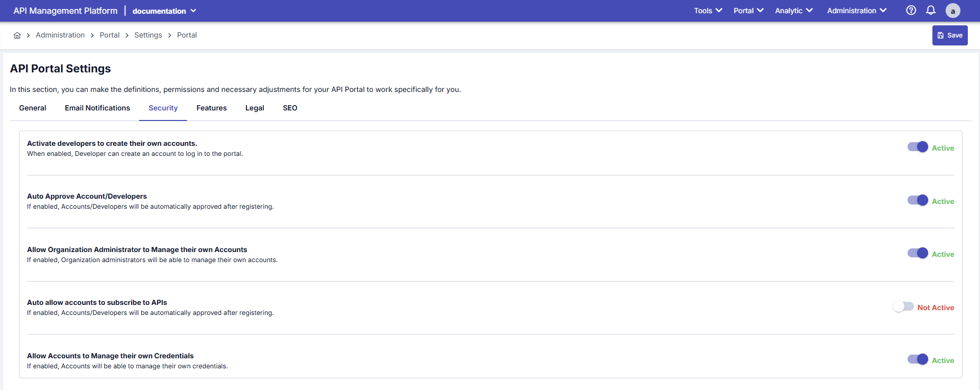980x390 pixels.
Task: Open the documentation project selector
Action: pos(164,11)
